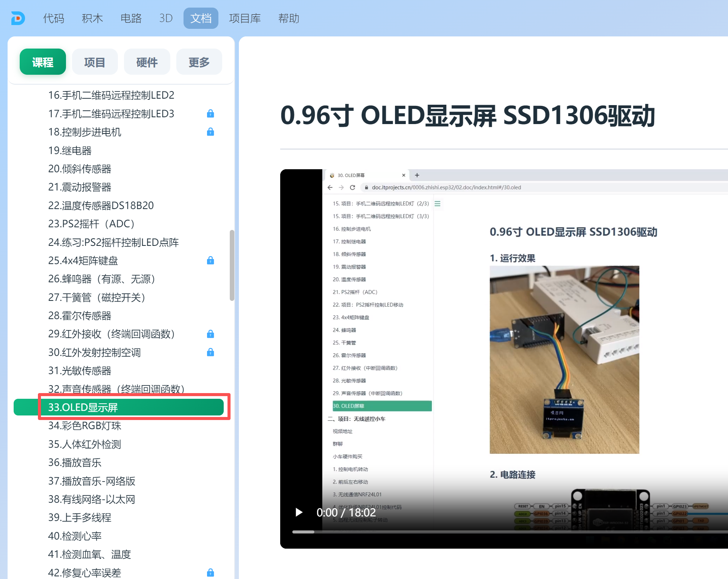728x579 pixels.
Task: Open lesson 24.练习:PS2摇杆控制LED点阵
Action: [x=113, y=242]
